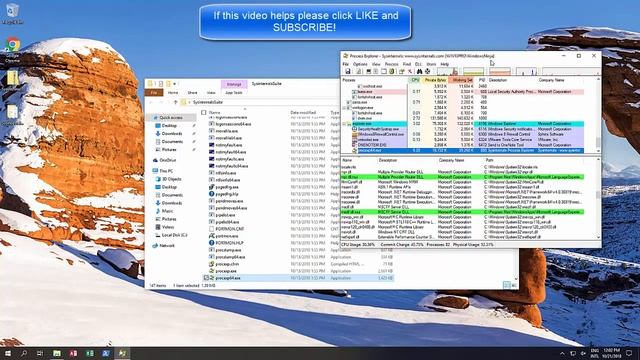The image size is (640, 360).
Task: Open the File menu in Process Explorer
Action: (346, 64)
